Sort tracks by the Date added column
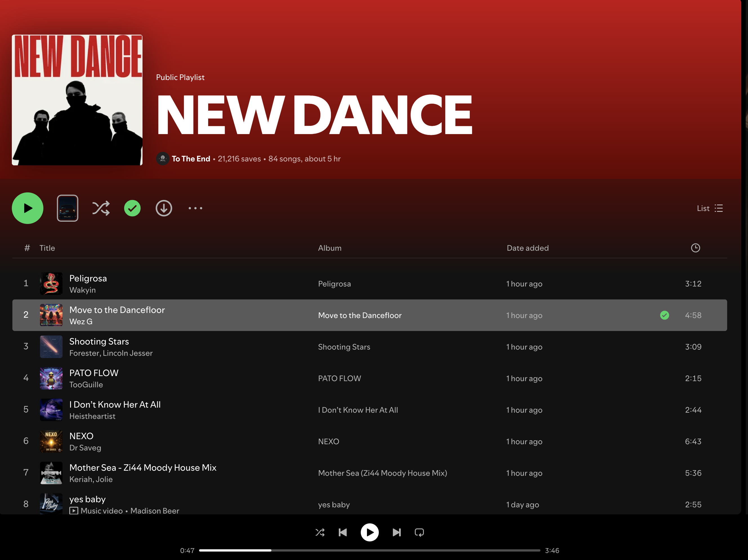The width and height of the screenshot is (748, 560). tap(527, 248)
